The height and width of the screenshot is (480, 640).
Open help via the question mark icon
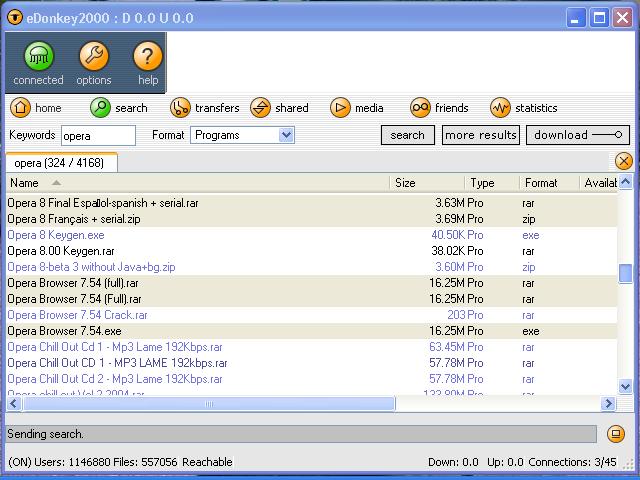click(148, 56)
